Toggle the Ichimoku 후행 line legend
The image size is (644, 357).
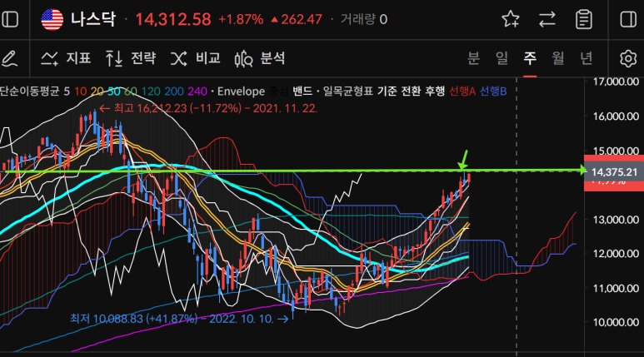435,91
